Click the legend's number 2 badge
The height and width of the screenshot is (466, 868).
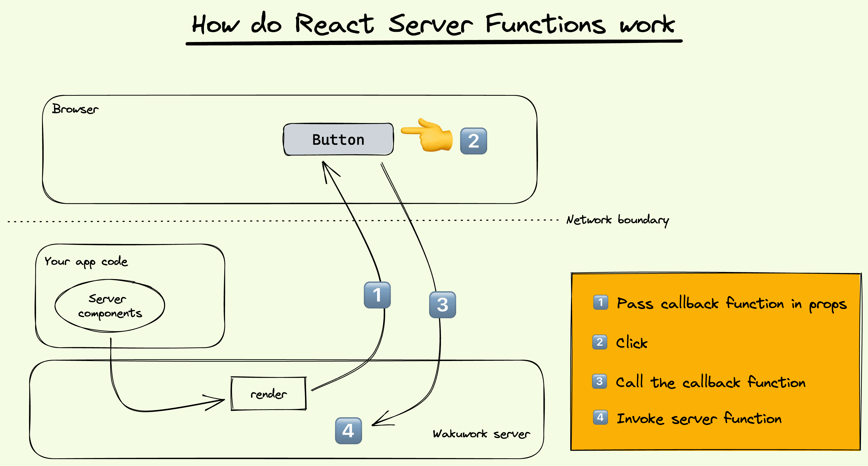pyautogui.click(x=600, y=342)
